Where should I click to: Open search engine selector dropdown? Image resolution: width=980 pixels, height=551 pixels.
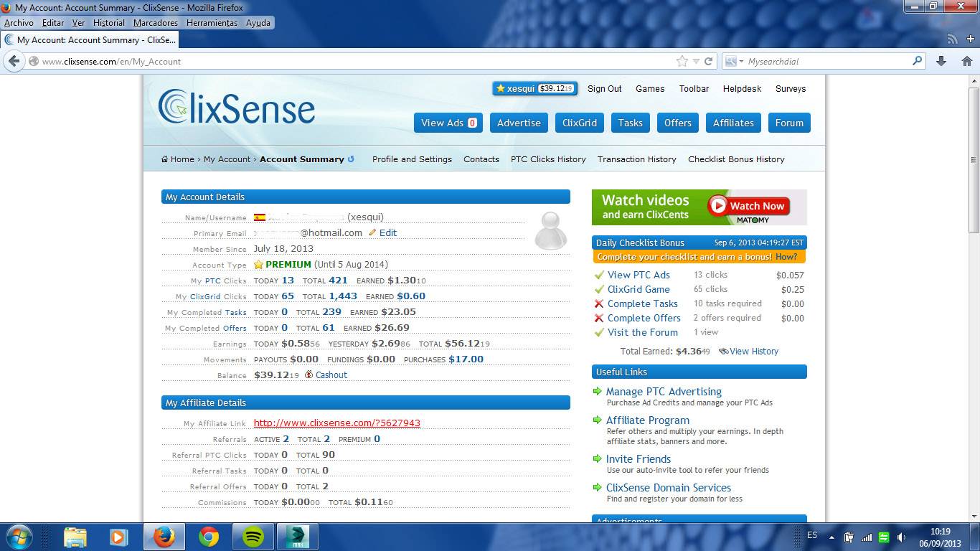pyautogui.click(x=735, y=62)
